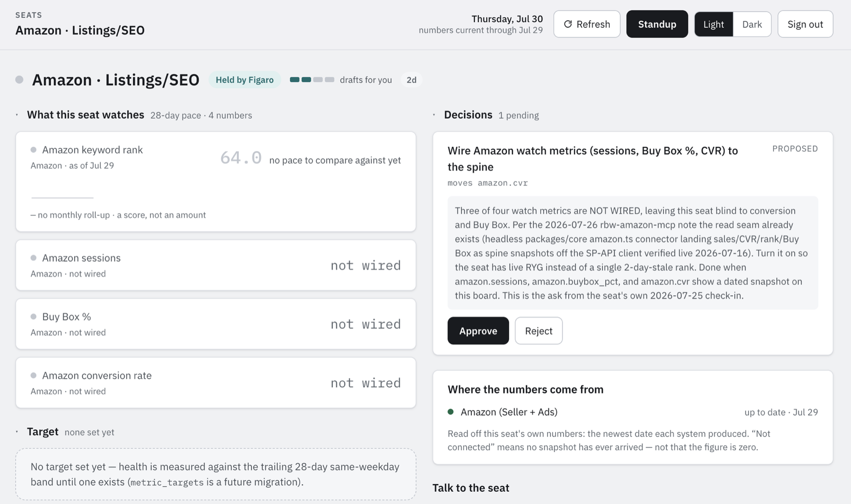Click the status dot for Buy Box %

[34, 316]
